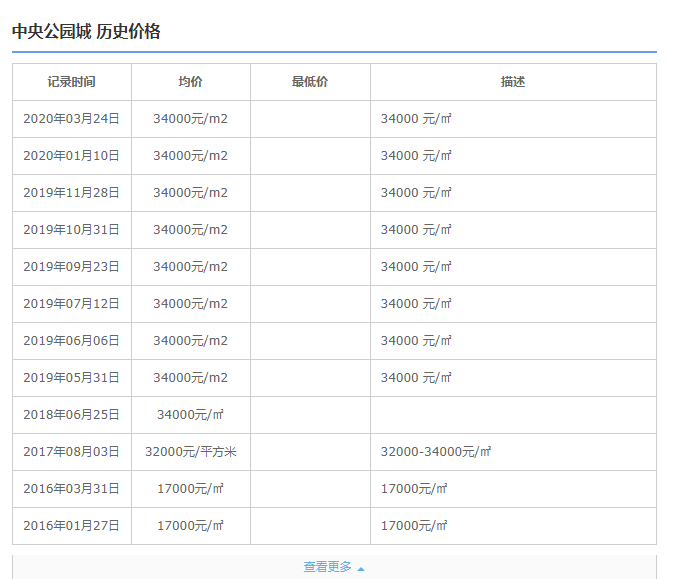685x579 pixels.
Task: Click the 2019年05月31日 row's average price
Action: tap(190, 378)
